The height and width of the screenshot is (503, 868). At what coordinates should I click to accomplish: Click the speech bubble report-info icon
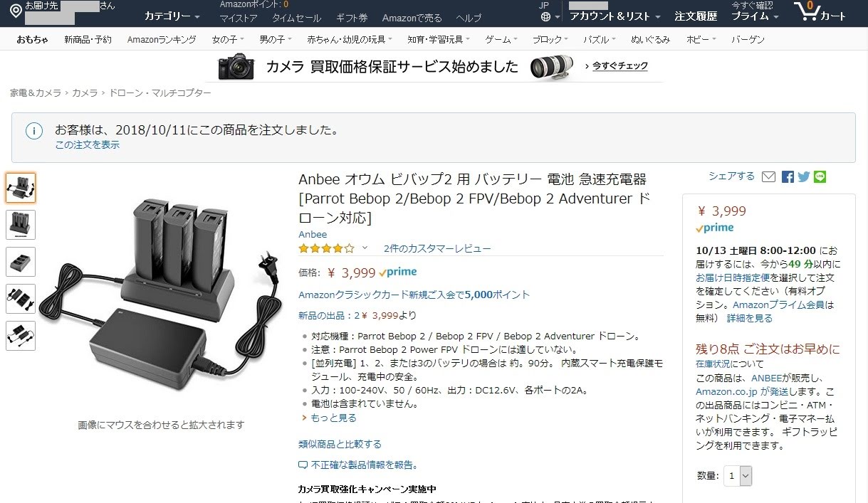tap(303, 465)
